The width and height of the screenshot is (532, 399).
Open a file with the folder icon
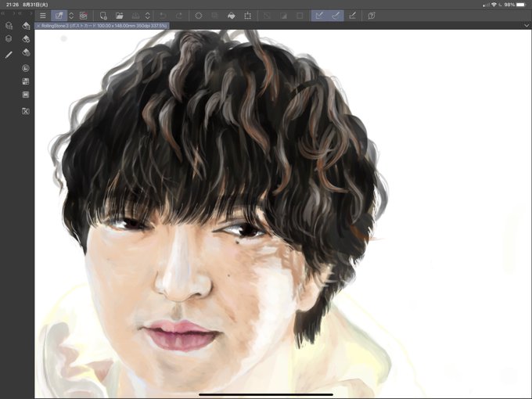point(120,16)
